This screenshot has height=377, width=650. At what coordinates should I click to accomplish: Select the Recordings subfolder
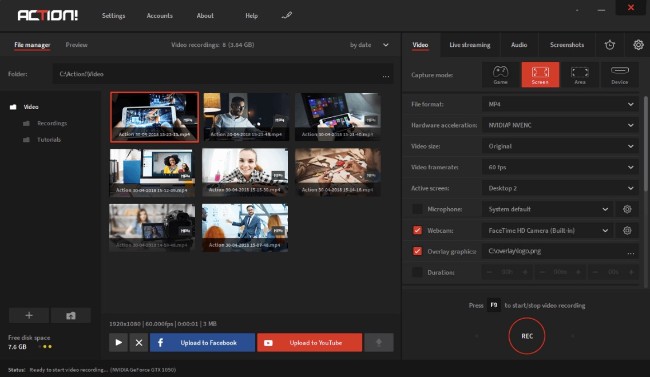point(52,123)
